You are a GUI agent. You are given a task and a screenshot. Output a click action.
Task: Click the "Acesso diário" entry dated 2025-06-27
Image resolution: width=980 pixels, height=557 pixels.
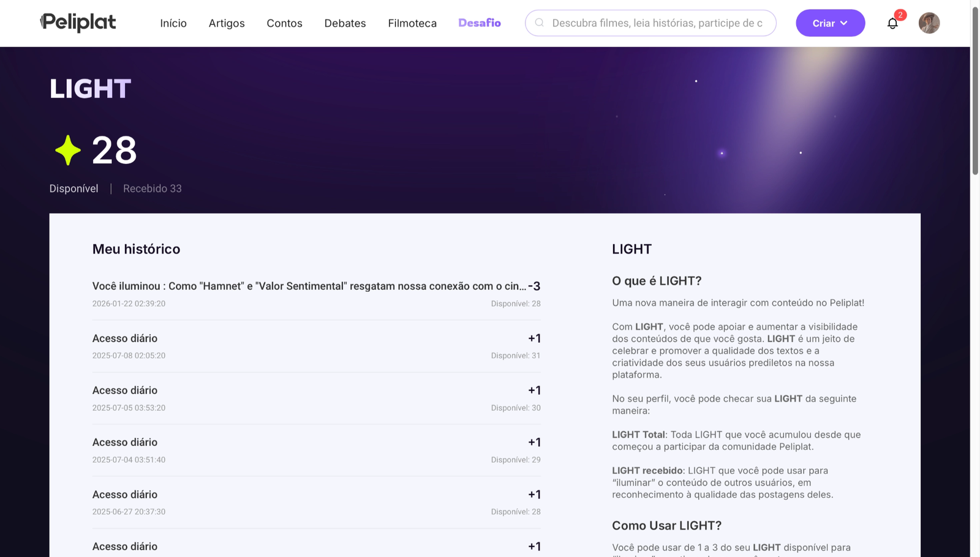[x=317, y=502]
